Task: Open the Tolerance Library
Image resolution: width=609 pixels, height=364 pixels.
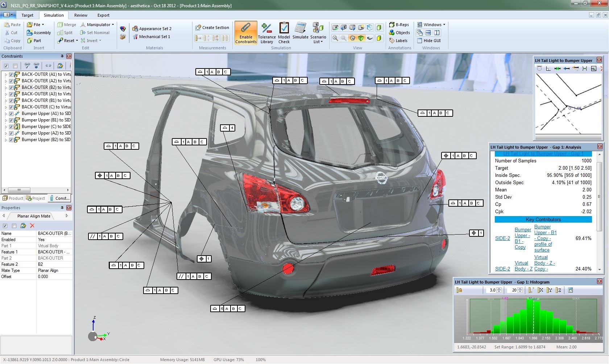Action: coord(266,33)
